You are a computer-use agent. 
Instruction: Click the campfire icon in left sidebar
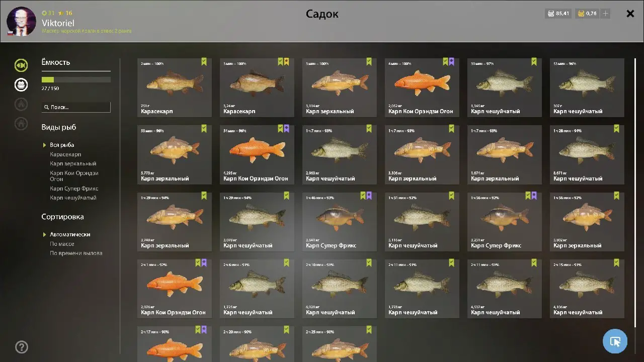point(21,104)
